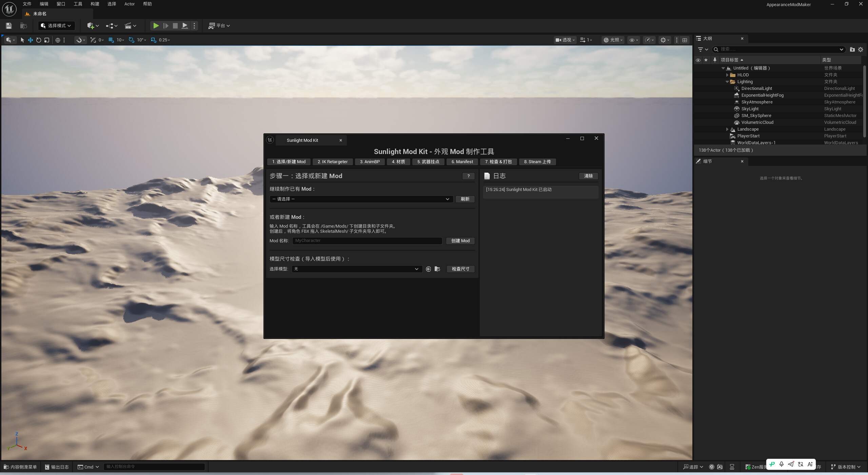Screen dimensions: 868x475
Task: Open the add actor quick-add menu
Action: pyautogui.click(x=93, y=26)
